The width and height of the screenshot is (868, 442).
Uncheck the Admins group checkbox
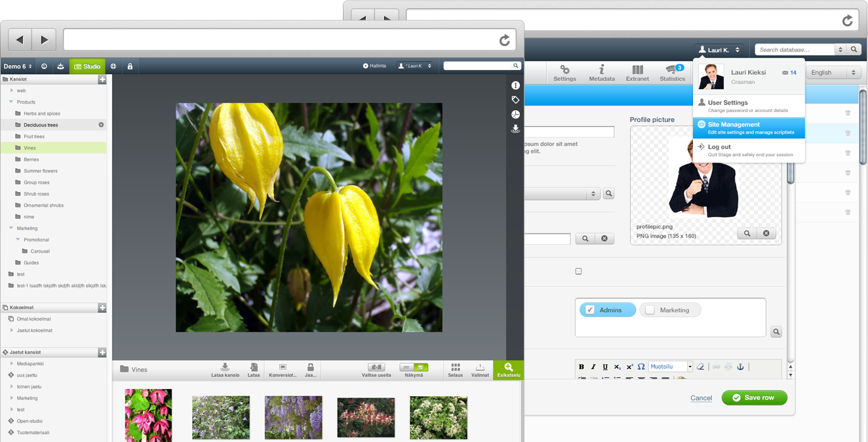(590, 310)
